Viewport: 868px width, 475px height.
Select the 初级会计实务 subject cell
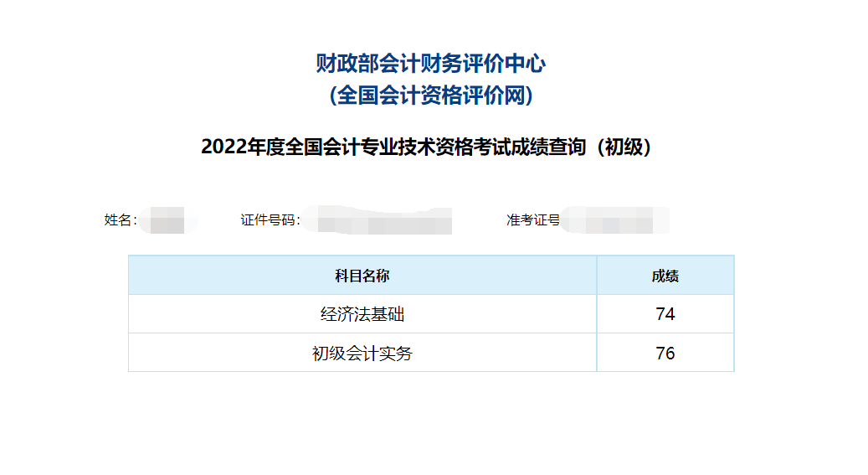point(362,353)
